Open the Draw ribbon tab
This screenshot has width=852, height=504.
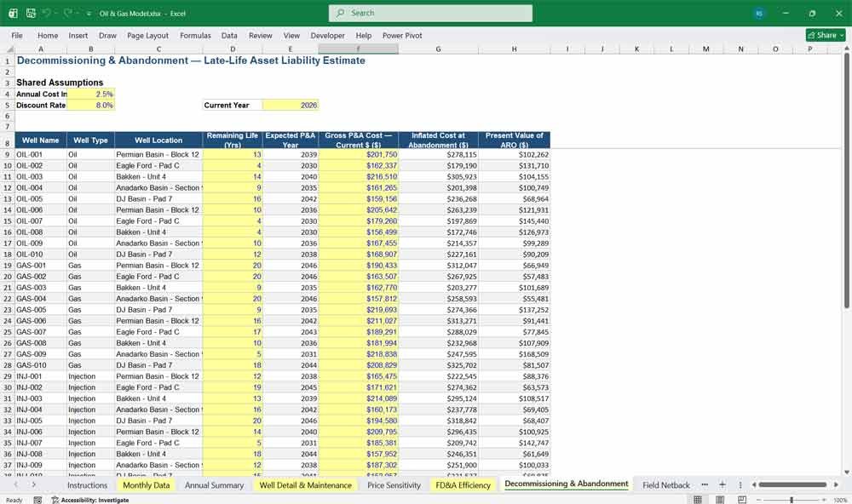coord(107,35)
